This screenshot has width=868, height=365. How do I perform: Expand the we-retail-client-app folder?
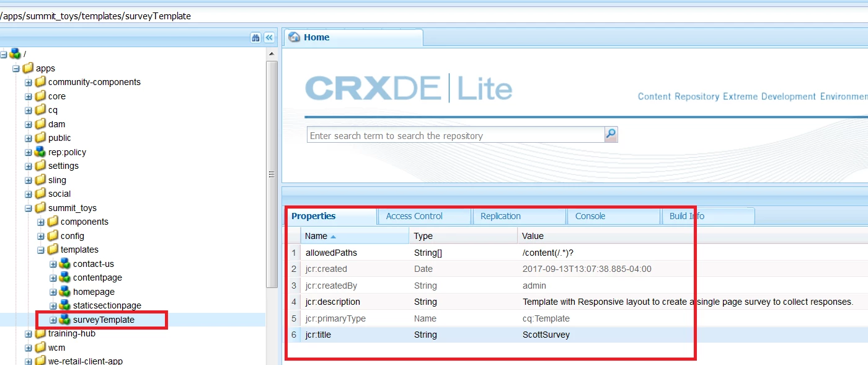click(29, 361)
